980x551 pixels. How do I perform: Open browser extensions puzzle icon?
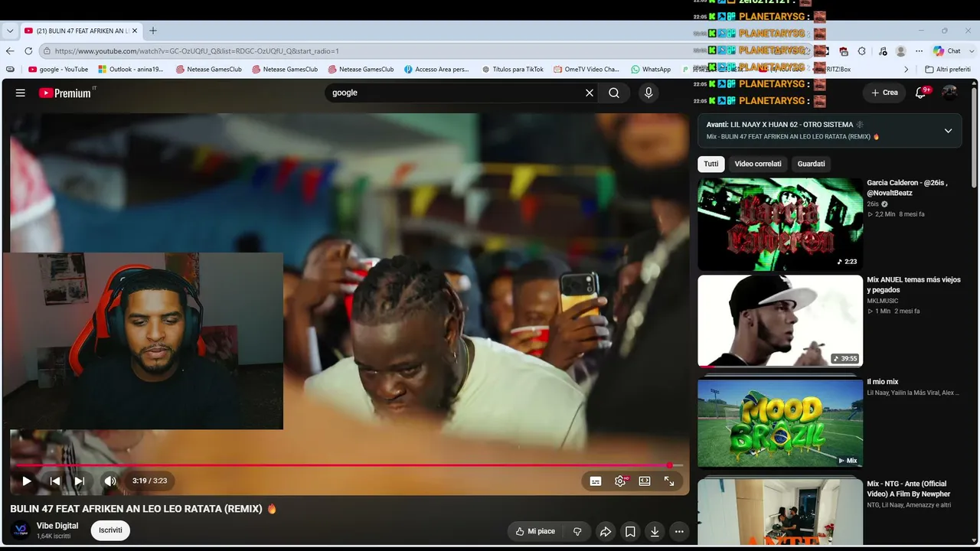(x=862, y=51)
